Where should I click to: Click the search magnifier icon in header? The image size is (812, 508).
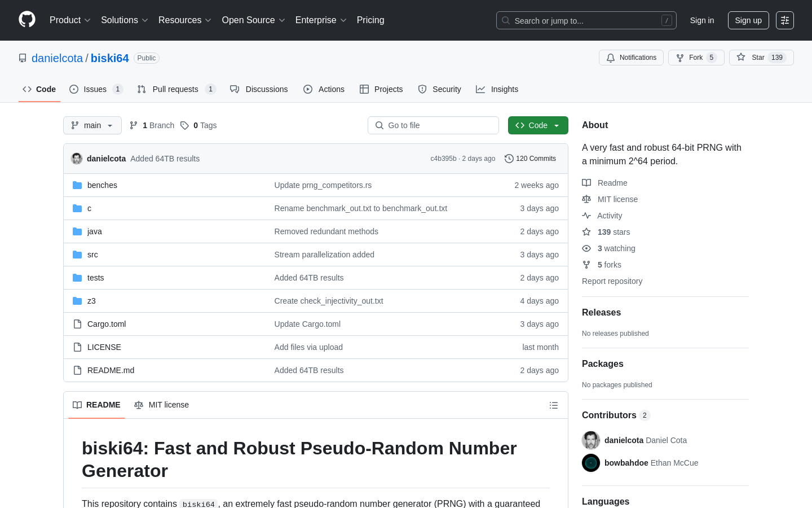pos(506,20)
